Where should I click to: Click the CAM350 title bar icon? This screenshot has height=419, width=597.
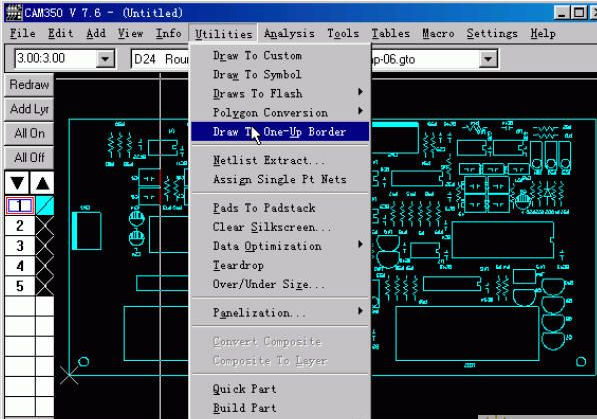(14, 12)
